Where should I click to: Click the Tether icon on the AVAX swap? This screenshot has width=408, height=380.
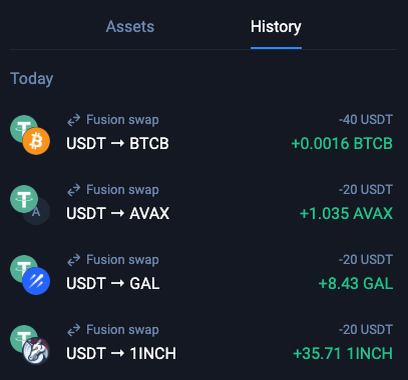tap(24, 199)
